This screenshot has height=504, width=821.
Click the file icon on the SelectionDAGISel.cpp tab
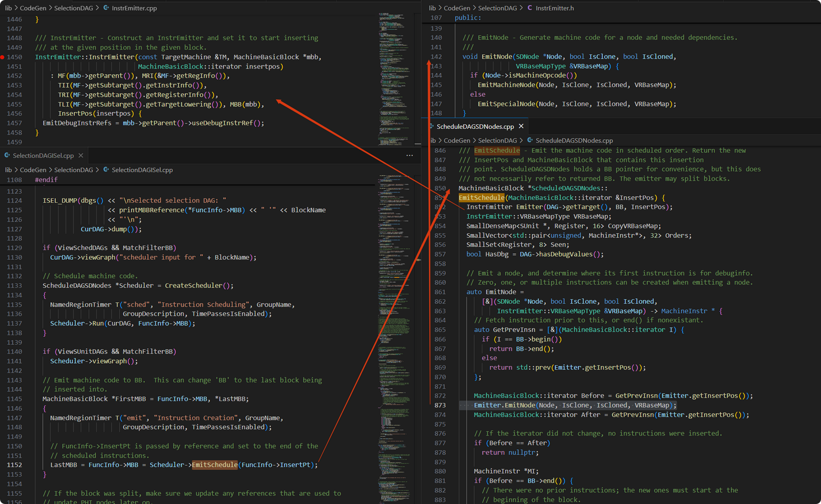click(7, 156)
